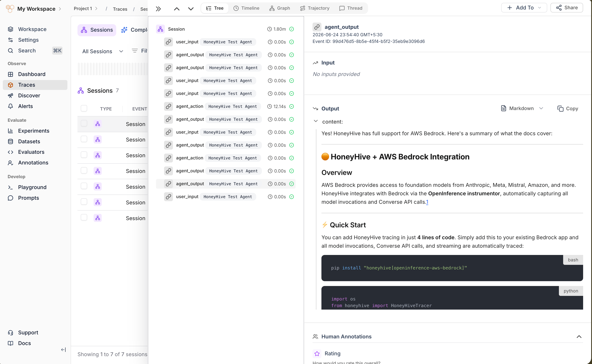Open the Support link
Screen dimensions: 592x364
pos(28,333)
